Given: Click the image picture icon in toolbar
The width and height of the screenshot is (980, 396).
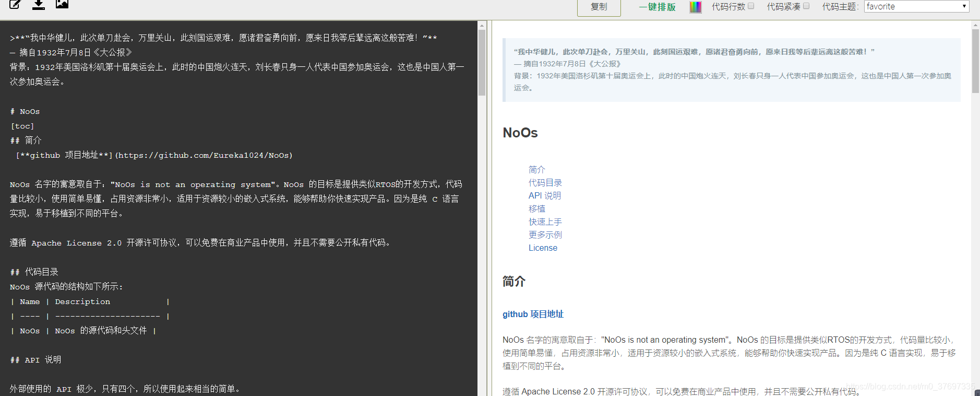Looking at the screenshot, I should tap(62, 4).
